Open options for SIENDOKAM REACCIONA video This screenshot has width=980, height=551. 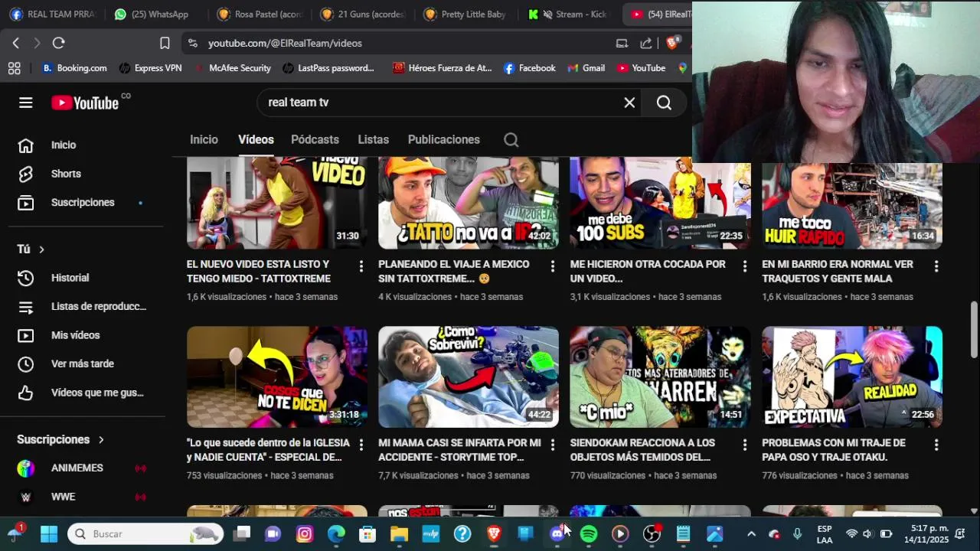(744, 445)
